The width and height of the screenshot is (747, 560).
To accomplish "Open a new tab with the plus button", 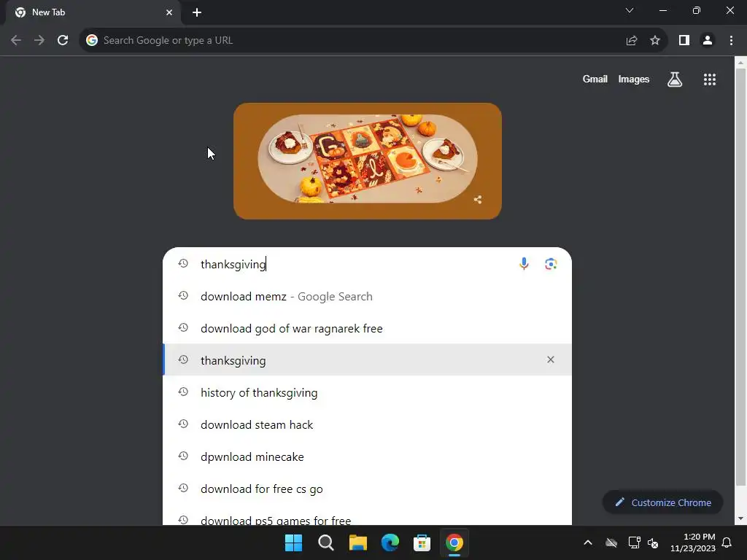I will (x=197, y=12).
